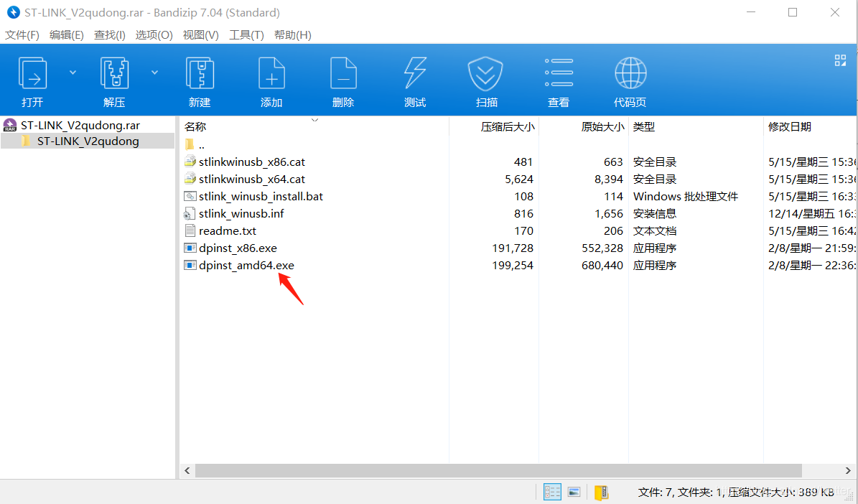Viewport: 858px width, 504px height.
Task: Click the readme.txt document icon
Action: 190,230
